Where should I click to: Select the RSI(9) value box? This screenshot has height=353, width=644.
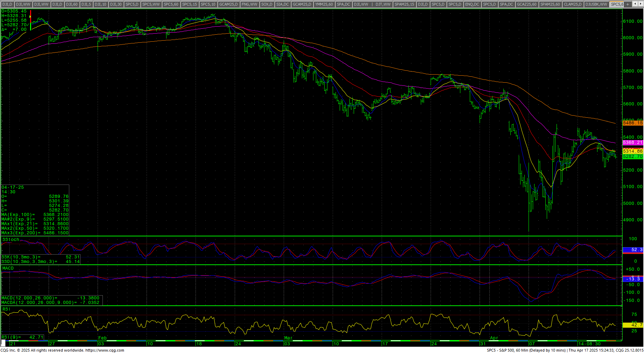(x=22, y=337)
